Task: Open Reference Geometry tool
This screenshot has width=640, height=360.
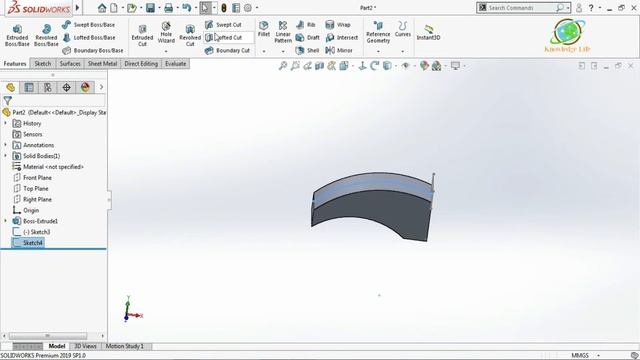Action: [378, 32]
